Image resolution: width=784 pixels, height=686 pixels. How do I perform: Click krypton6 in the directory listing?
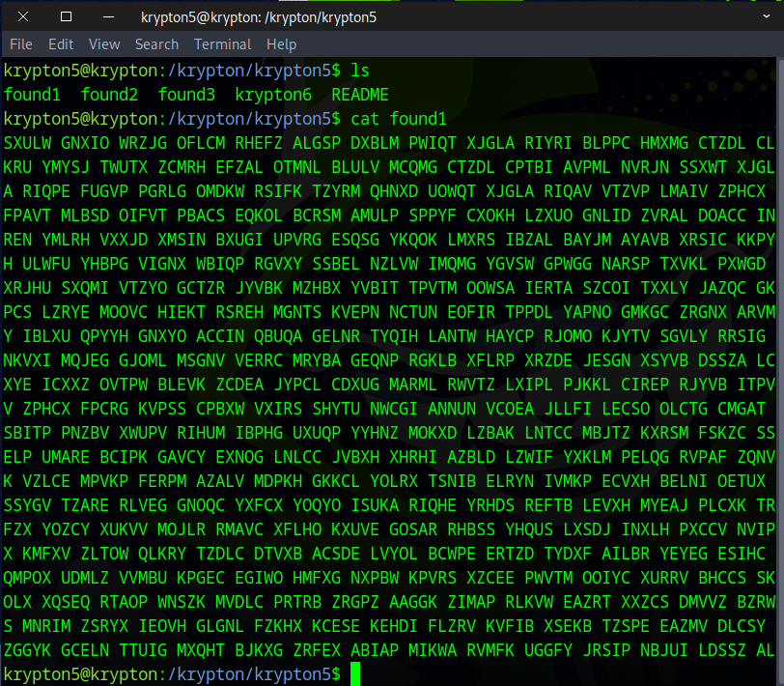(273, 95)
